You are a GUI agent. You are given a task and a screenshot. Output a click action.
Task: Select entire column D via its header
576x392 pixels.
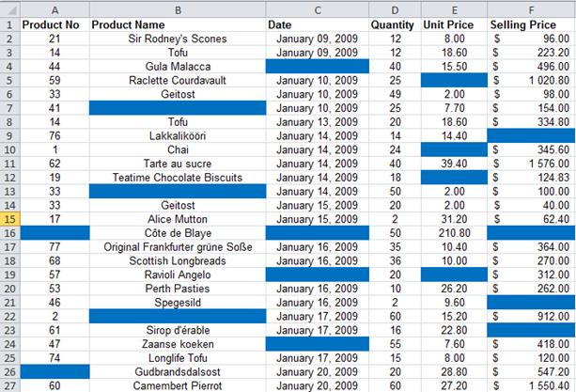coord(395,8)
